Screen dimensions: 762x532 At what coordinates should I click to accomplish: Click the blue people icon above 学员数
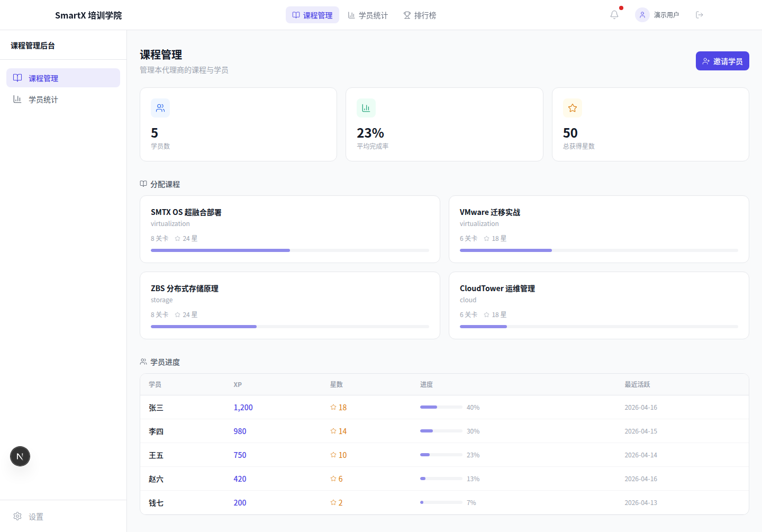click(160, 108)
